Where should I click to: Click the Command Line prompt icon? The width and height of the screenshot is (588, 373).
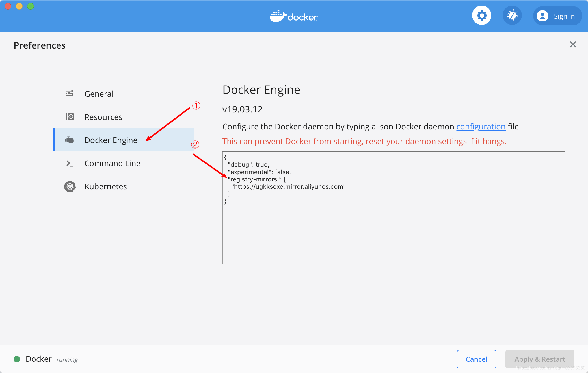pyautogui.click(x=70, y=163)
